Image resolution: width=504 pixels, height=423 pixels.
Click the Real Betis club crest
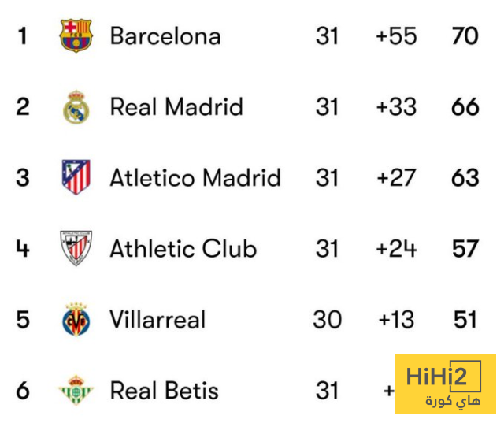click(x=76, y=391)
